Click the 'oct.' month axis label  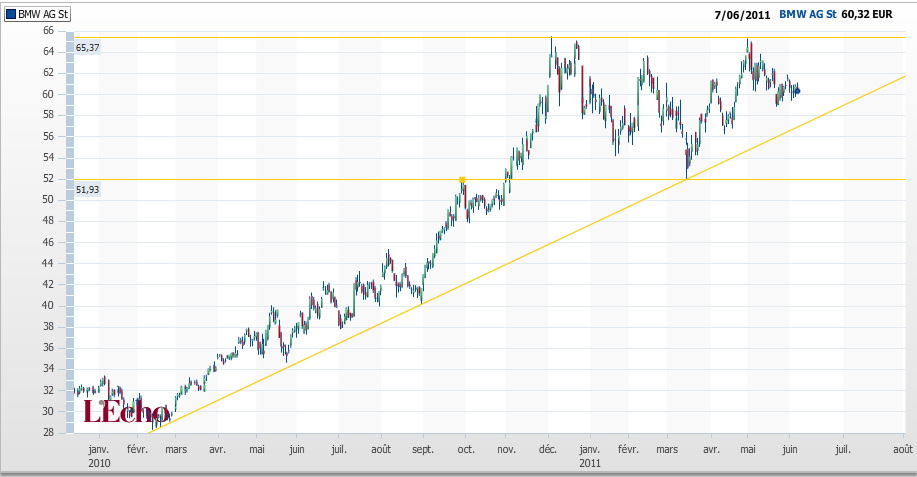466,450
